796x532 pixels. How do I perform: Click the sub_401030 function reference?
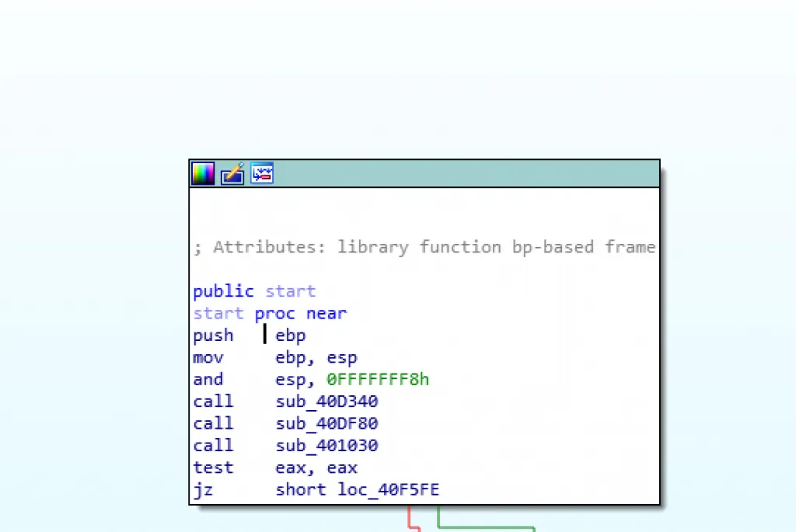(x=326, y=446)
